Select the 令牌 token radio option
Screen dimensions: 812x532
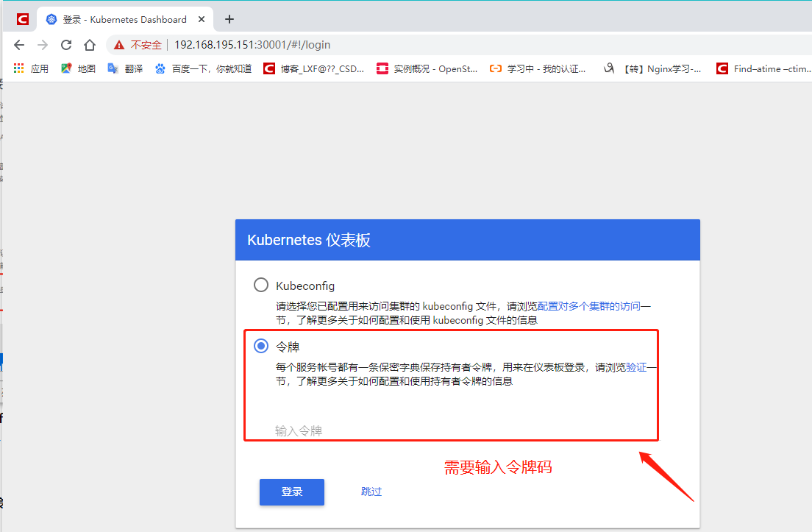point(261,346)
